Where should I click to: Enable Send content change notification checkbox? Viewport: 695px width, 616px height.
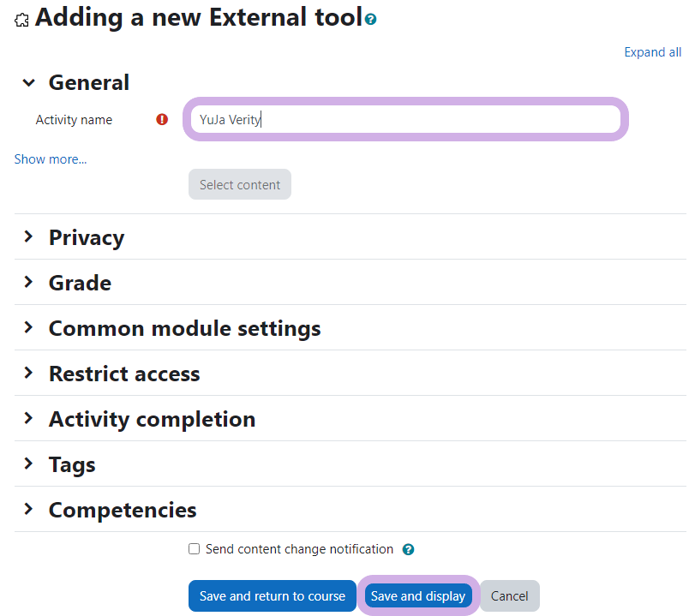click(195, 549)
